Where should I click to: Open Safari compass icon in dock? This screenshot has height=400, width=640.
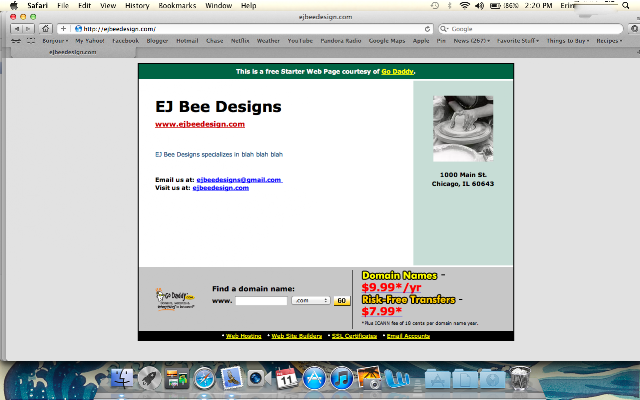pos(204,379)
